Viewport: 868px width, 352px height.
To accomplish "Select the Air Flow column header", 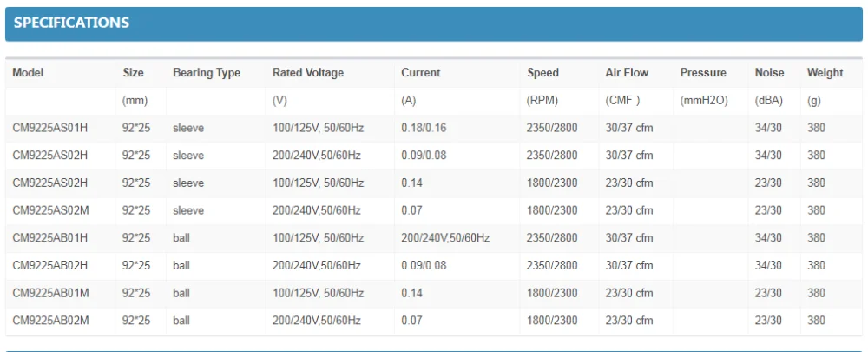I will pyautogui.click(x=627, y=73).
